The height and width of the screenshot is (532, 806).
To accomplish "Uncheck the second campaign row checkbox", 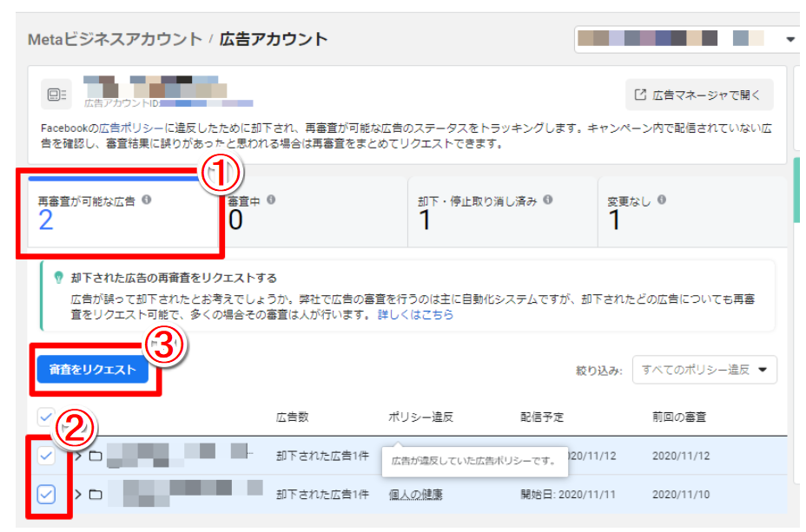I will point(47,495).
